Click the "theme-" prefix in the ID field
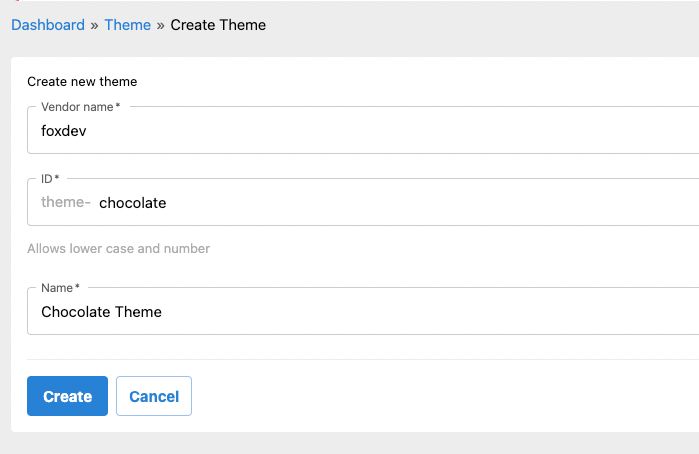The width and height of the screenshot is (699, 454). (66, 203)
